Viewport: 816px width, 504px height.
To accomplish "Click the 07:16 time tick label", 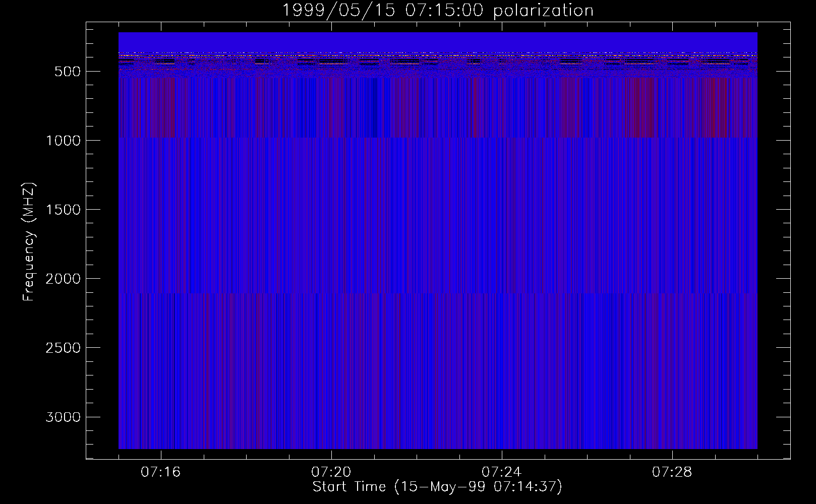I will [x=161, y=472].
